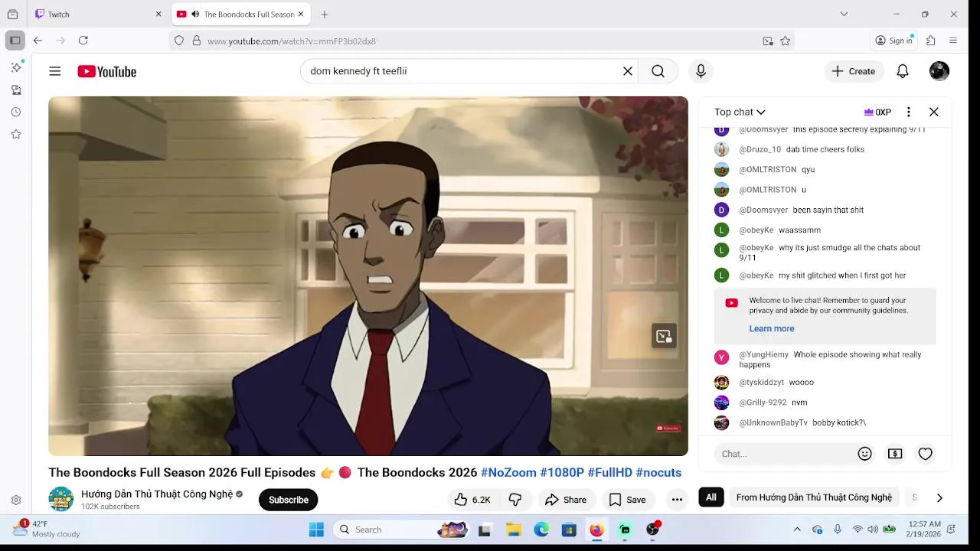The image size is (980, 551).
Task: Show hidden system tray icons chevron
Action: [x=797, y=530]
